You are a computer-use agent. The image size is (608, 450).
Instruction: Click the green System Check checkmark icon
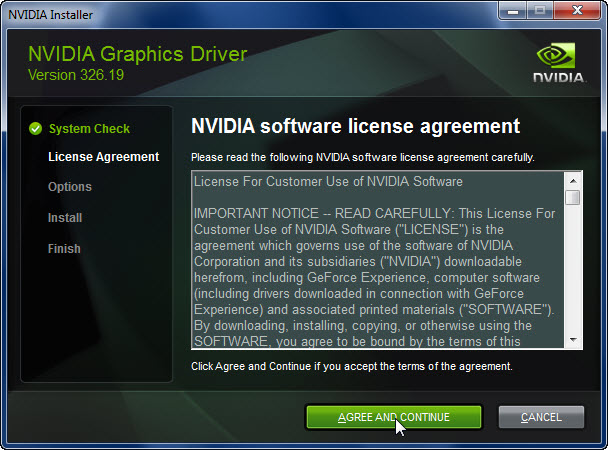(x=35, y=128)
